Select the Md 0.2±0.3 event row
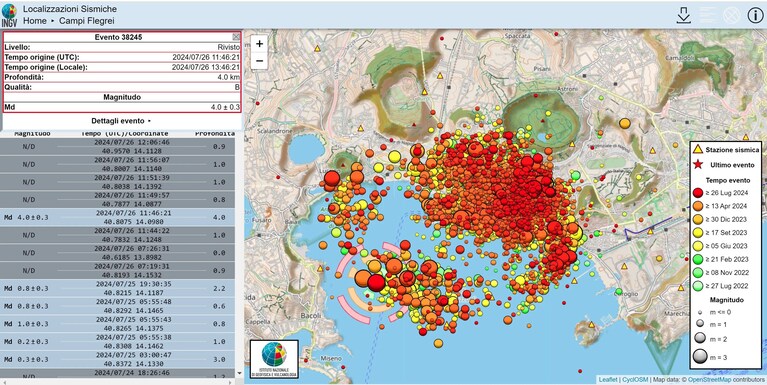767x385 pixels. click(117, 341)
